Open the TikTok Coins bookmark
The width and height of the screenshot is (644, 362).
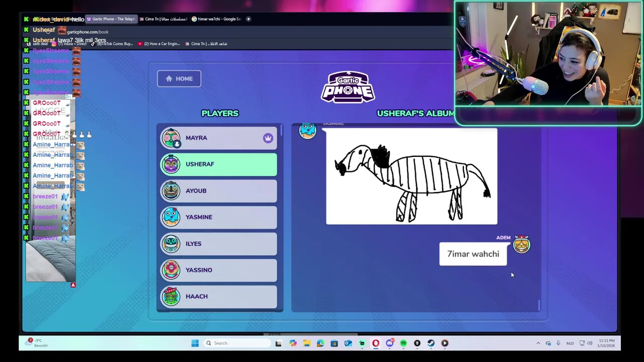coord(113,44)
